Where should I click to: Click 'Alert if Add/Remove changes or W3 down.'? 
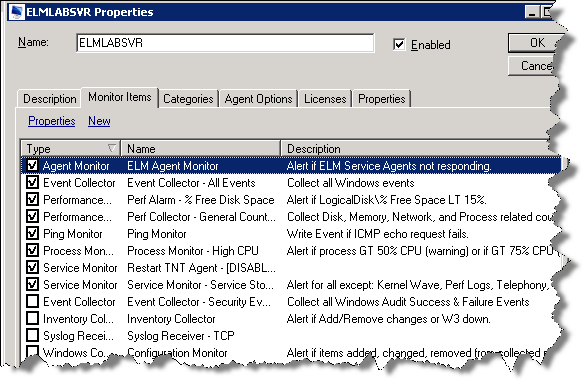pyautogui.click(x=389, y=319)
